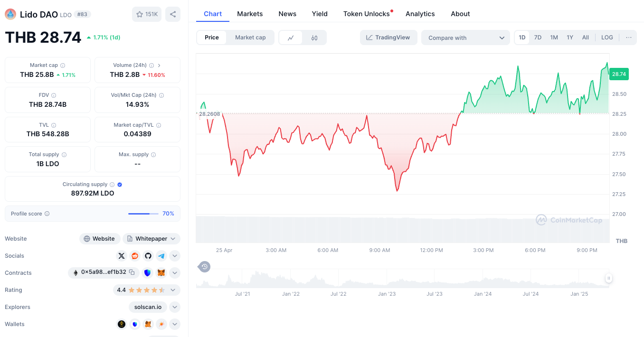Open the X (Twitter) social link

pos(122,256)
